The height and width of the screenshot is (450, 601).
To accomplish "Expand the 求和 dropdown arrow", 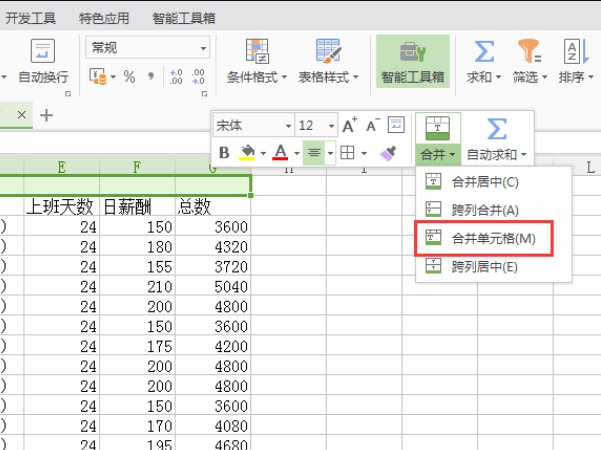I will 498,77.
